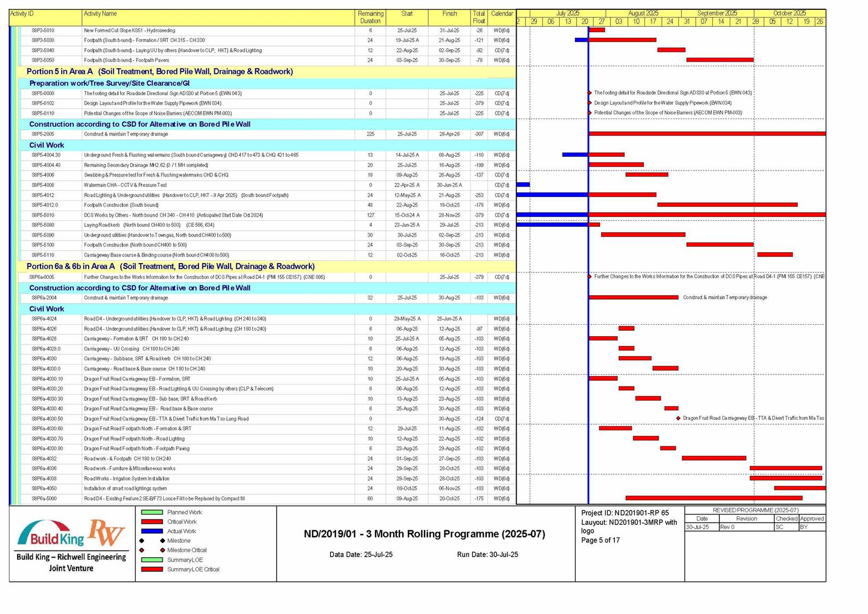868x614 pixels.
Task: Click the Approved column header in revision table
Action: tap(812, 519)
